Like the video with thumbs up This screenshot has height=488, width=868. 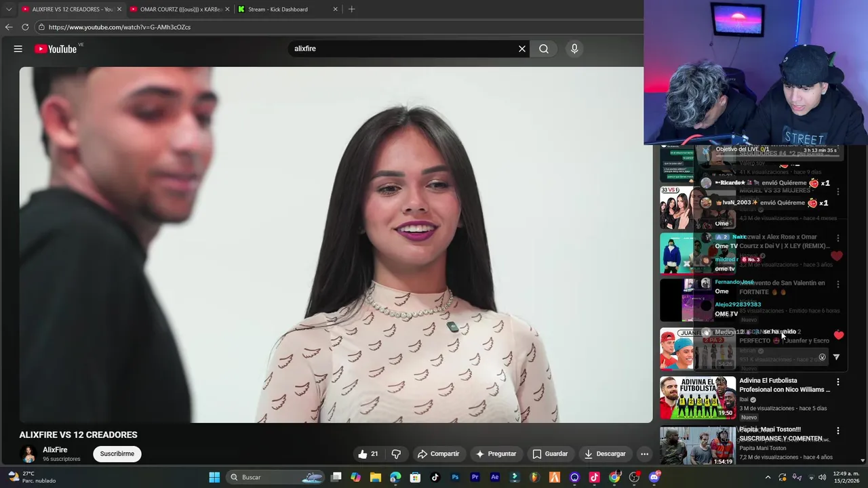point(368,454)
